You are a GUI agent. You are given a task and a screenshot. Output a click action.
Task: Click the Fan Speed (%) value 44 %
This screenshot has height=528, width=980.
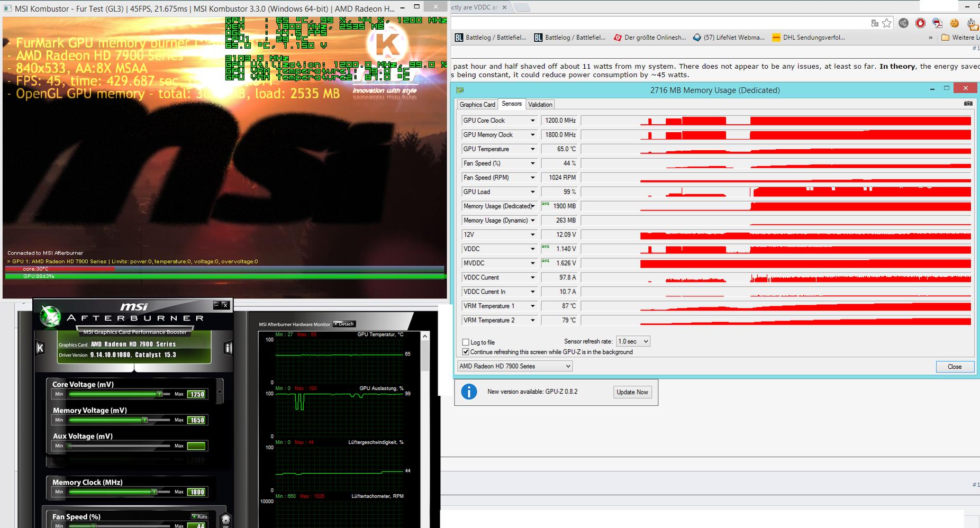(x=559, y=163)
